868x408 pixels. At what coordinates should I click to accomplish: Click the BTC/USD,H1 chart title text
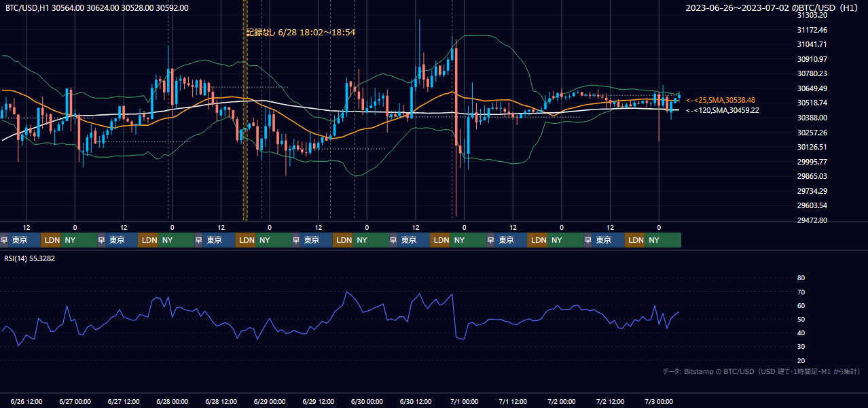[x=97, y=7]
